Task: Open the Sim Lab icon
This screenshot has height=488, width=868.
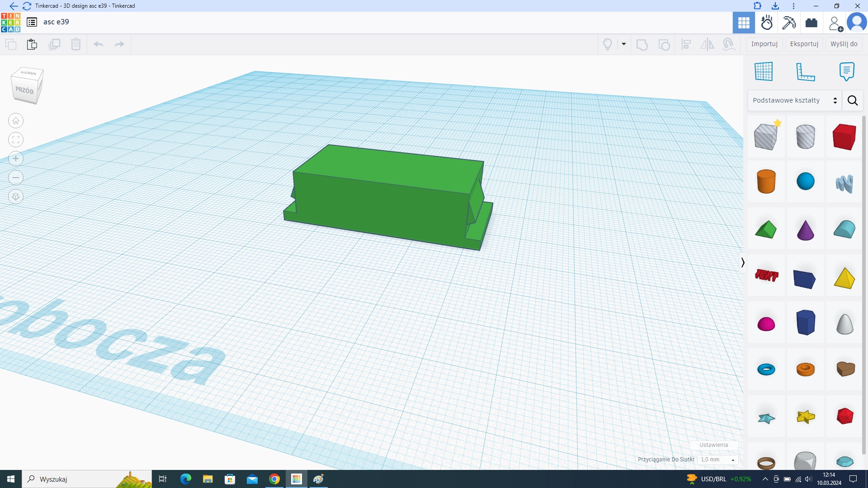Action: pyautogui.click(x=767, y=23)
